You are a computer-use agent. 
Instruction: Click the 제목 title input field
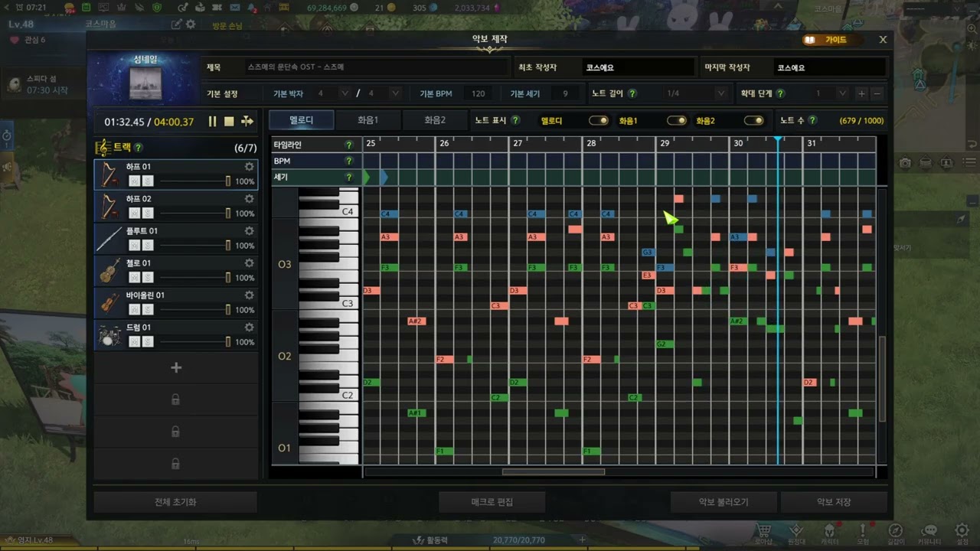[x=376, y=67]
